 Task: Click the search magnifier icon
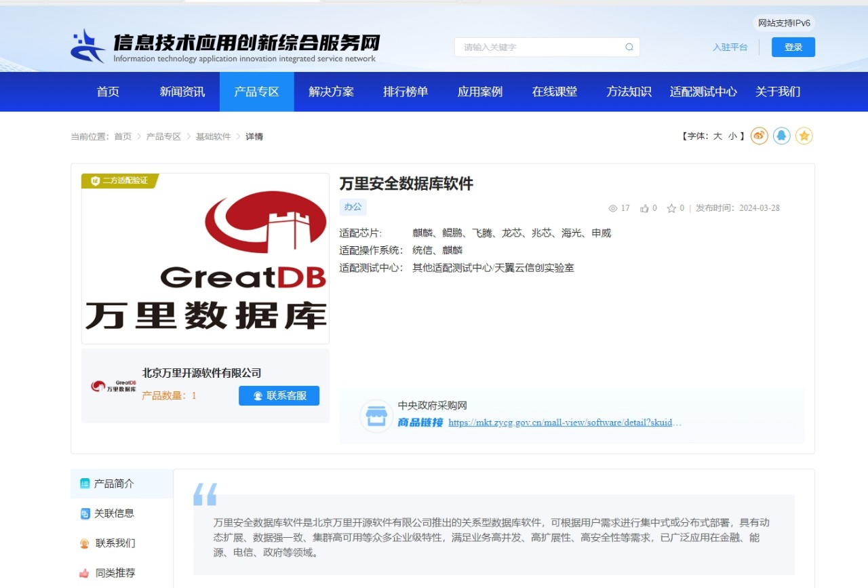tap(629, 47)
